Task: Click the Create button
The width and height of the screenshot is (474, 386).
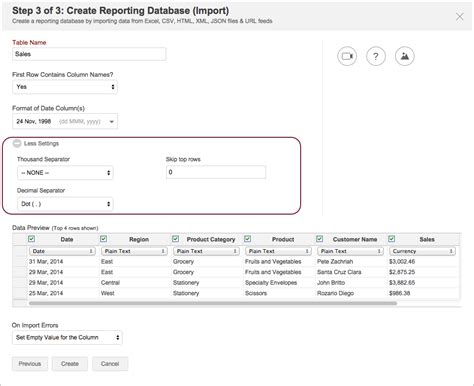Action: 70,364
